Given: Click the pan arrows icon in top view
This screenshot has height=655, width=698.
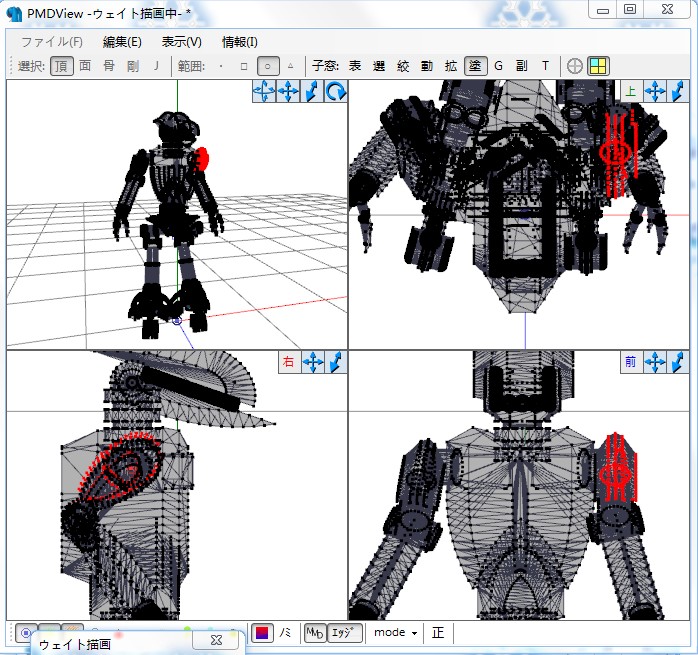Looking at the screenshot, I should (655, 91).
